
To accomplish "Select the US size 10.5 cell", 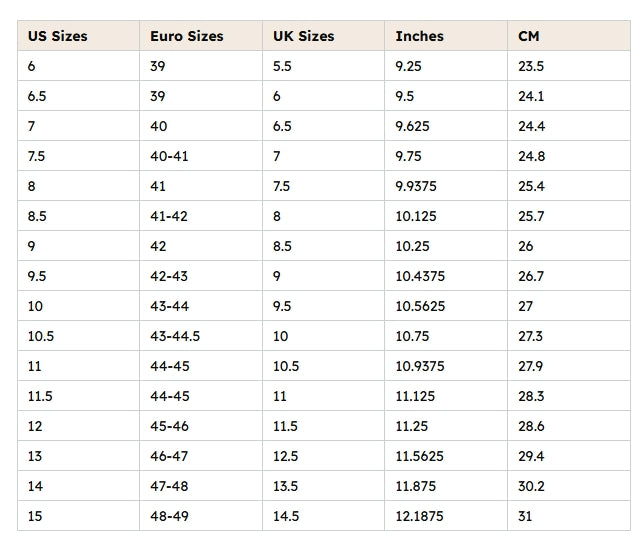I will pyautogui.click(x=78, y=336).
